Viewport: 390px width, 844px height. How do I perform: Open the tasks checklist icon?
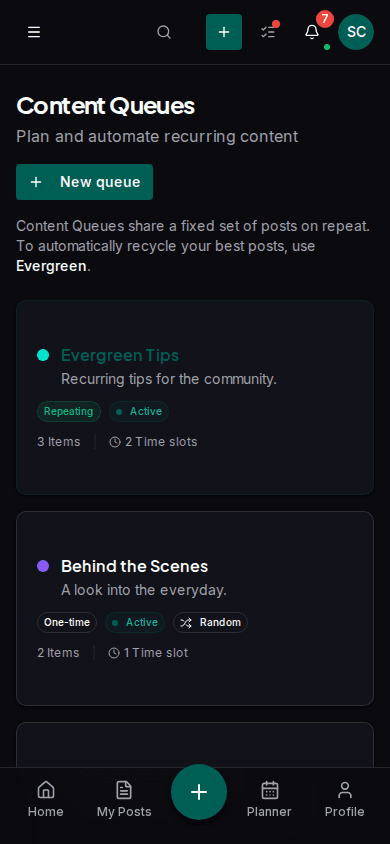268,32
